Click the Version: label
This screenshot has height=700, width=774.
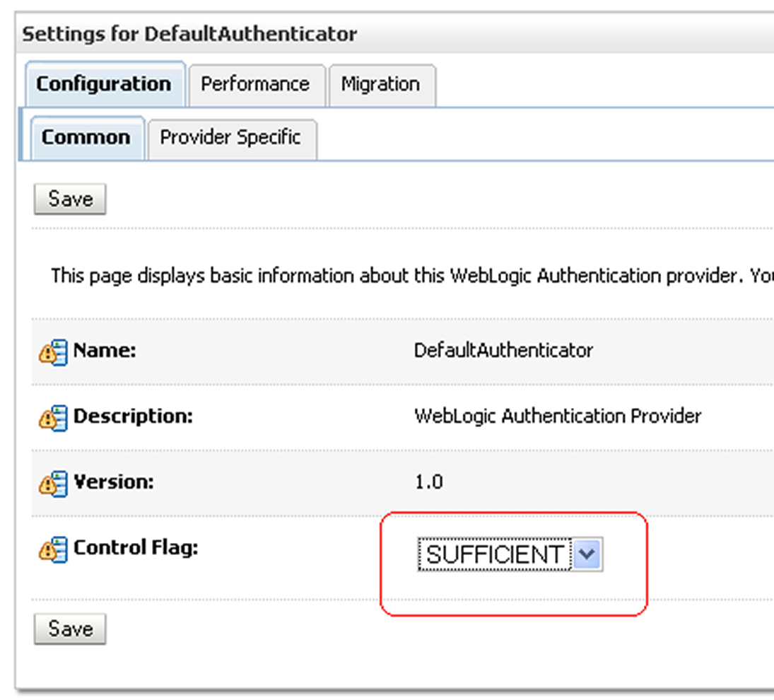pos(114,482)
